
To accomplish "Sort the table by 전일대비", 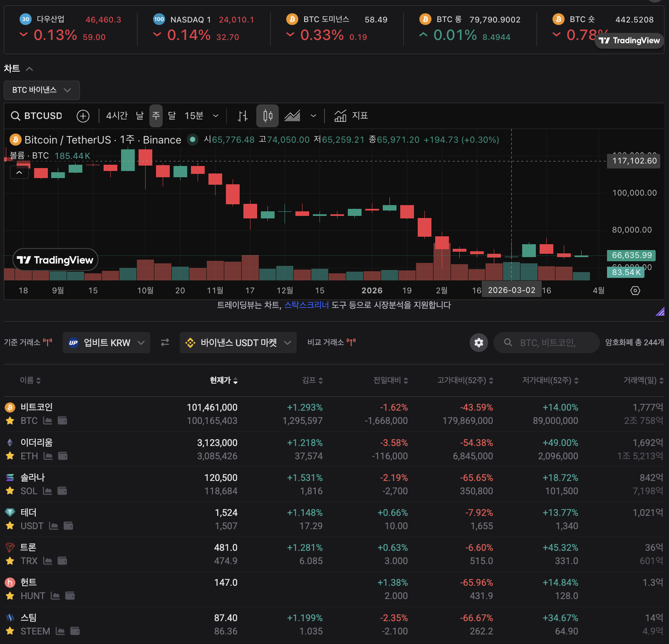I will click(x=391, y=380).
